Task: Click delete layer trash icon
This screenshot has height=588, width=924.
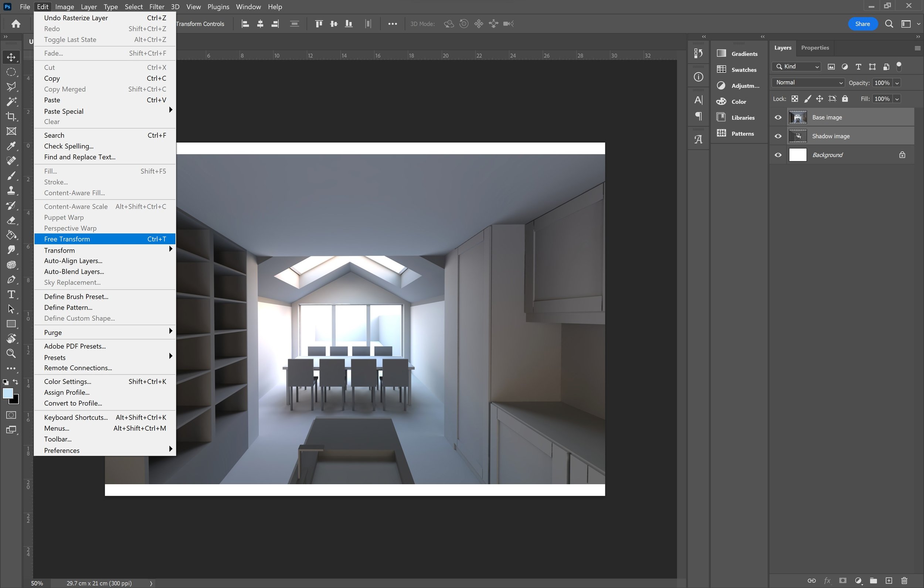Action: (x=904, y=580)
